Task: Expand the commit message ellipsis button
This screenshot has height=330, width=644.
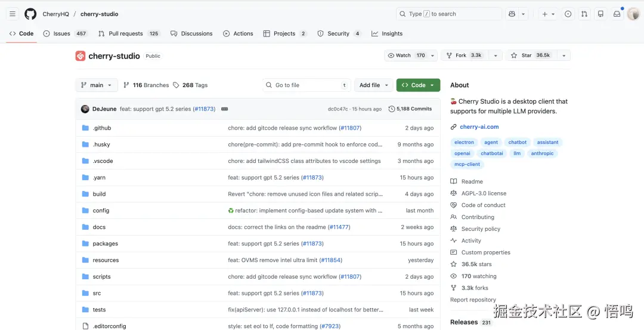Action: 225,109
